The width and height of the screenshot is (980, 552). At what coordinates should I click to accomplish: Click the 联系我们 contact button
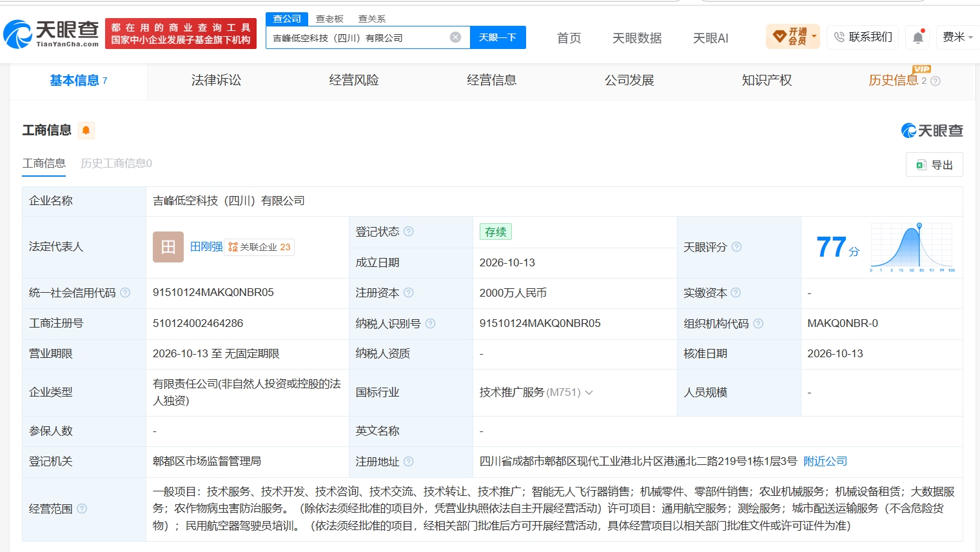pos(863,37)
